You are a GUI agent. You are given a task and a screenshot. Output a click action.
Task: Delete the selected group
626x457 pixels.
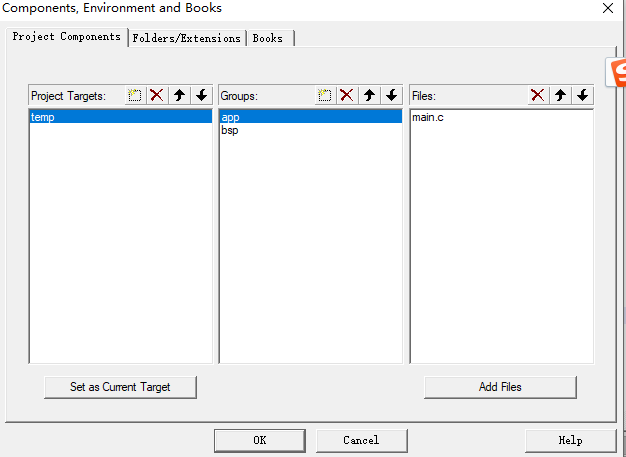[347, 95]
